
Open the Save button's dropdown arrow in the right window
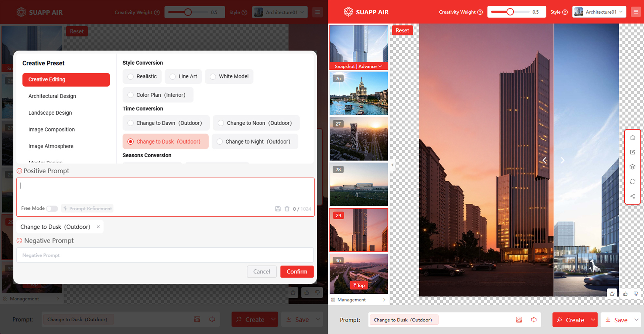click(636, 320)
